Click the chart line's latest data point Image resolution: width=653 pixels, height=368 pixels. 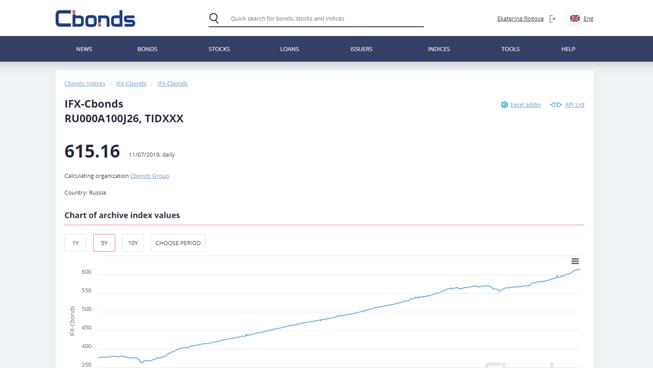click(579, 269)
